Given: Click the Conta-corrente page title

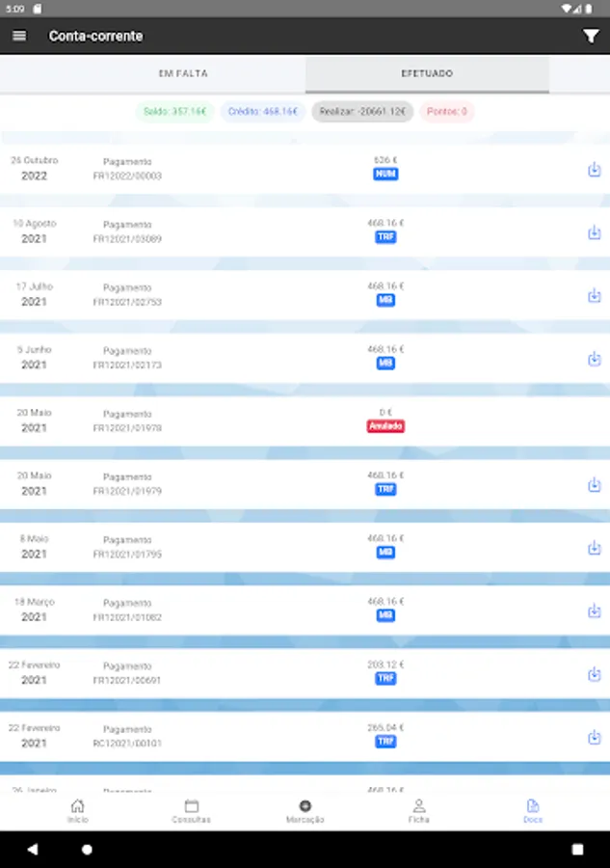Looking at the screenshot, I should click(x=95, y=36).
